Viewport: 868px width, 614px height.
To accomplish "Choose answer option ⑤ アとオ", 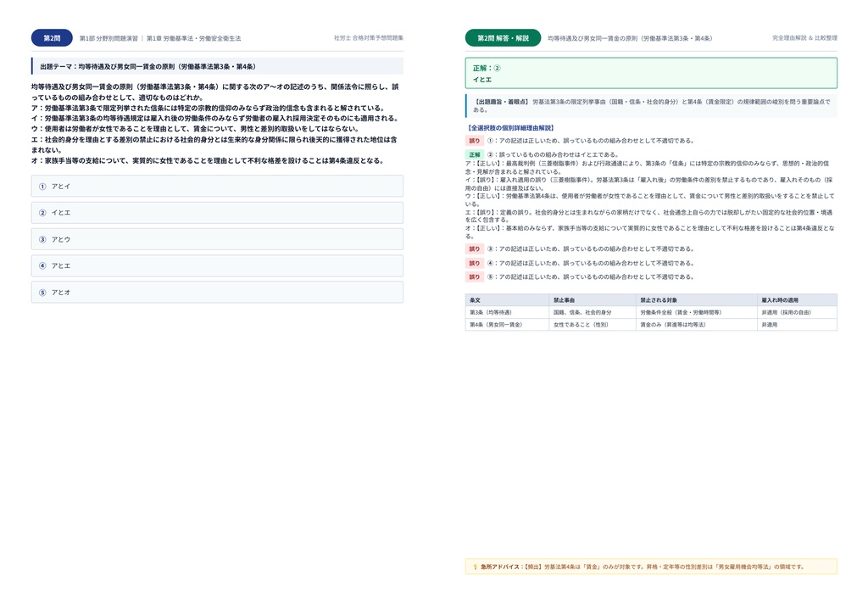I will tap(217, 293).
